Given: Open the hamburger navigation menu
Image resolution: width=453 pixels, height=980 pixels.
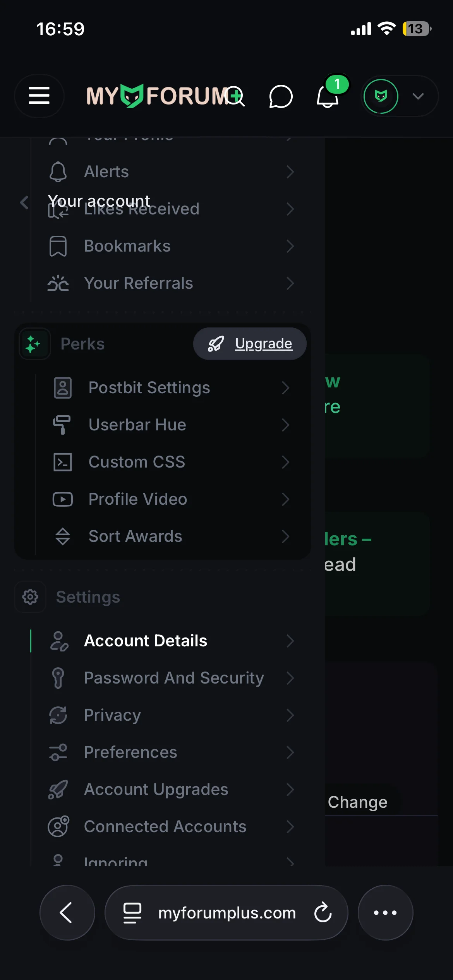Looking at the screenshot, I should click(39, 96).
